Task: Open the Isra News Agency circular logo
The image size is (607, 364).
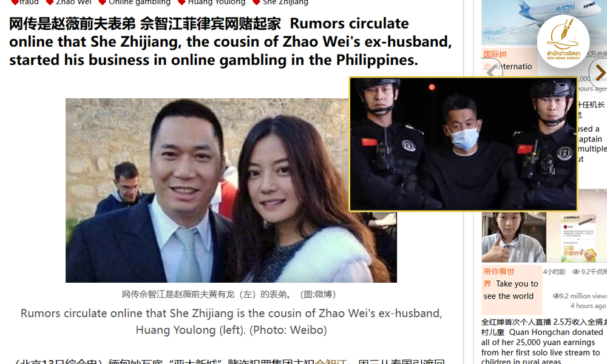Action: click(x=563, y=42)
